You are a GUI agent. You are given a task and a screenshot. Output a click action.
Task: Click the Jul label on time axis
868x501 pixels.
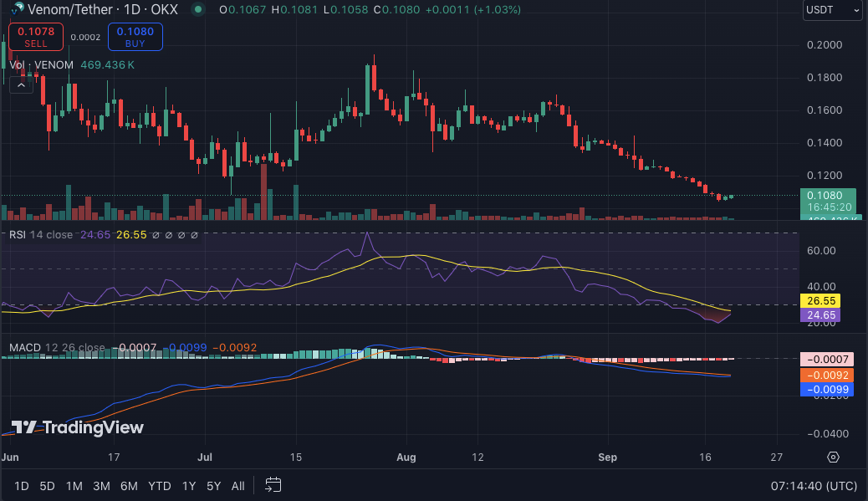tap(205, 458)
